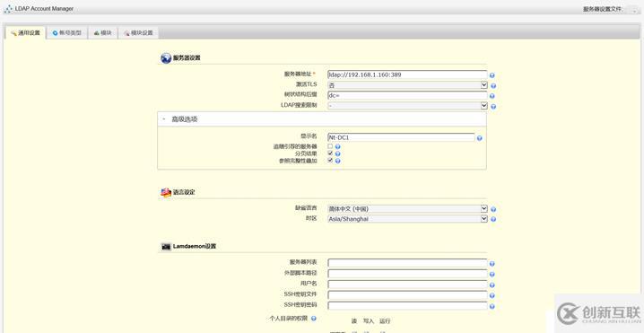This screenshot has width=644, height=333.
Task: Open help for the 激活TLS setting
Action: click(493, 86)
